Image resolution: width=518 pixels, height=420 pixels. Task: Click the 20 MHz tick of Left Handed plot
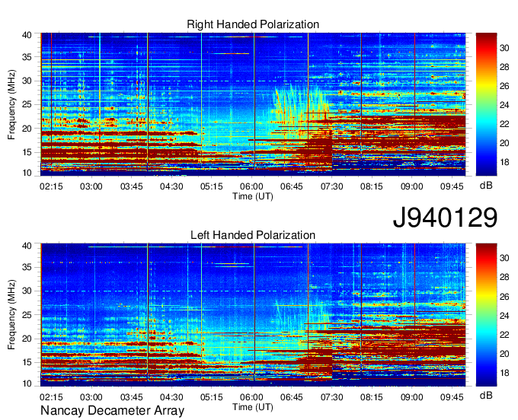coord(27,339)
